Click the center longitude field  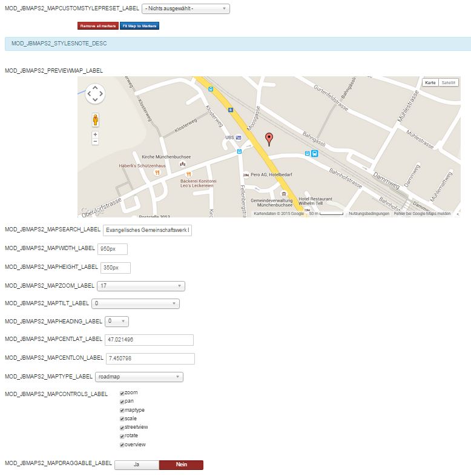pyautogui.click(x=150, y=359)
